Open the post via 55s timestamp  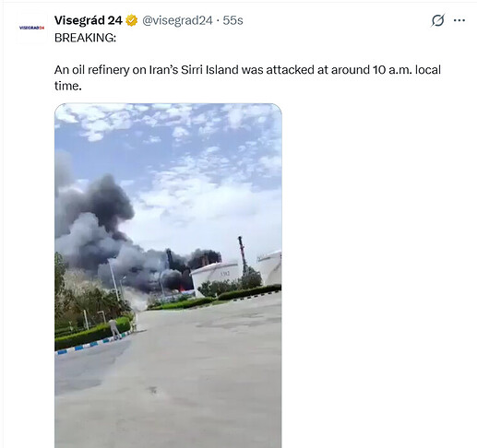click(x=233, y=20)
